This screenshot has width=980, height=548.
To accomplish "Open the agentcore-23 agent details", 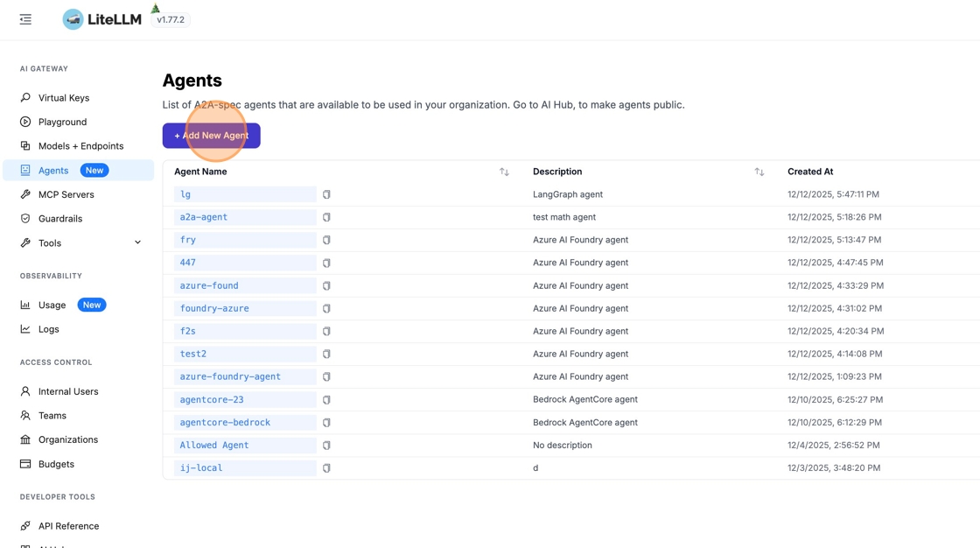I will click(x=212, y=400).
